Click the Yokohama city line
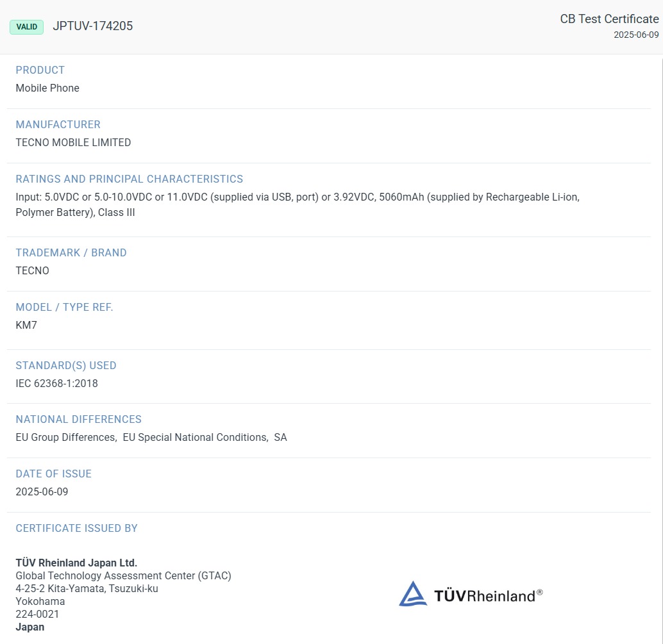The width and height of the screenshot is (663, 644). pyautogui.click(x=40, y=601)
